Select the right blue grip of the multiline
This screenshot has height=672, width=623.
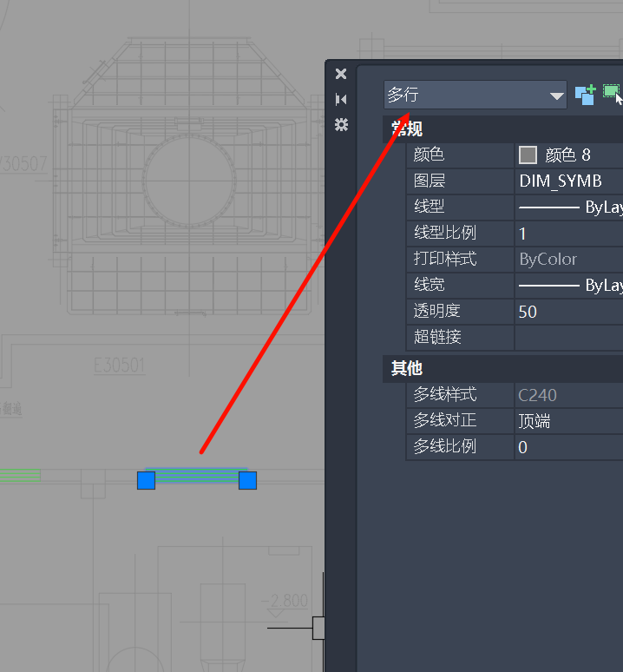pos(248,480)
